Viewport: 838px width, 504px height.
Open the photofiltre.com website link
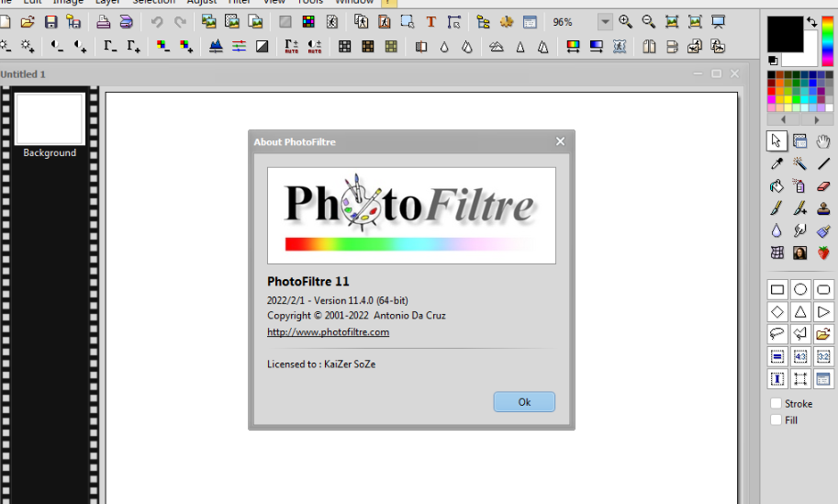(329, 332)
